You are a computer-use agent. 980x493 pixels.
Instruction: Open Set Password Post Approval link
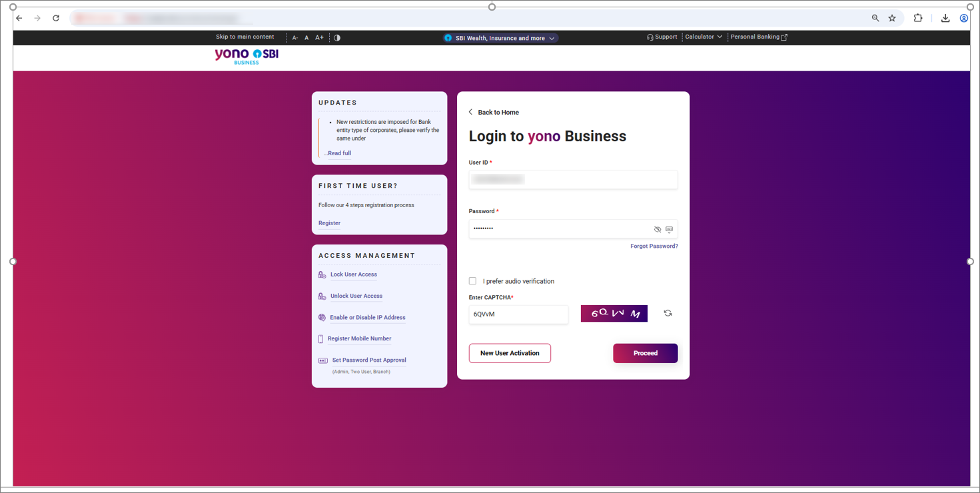point(369,360)
